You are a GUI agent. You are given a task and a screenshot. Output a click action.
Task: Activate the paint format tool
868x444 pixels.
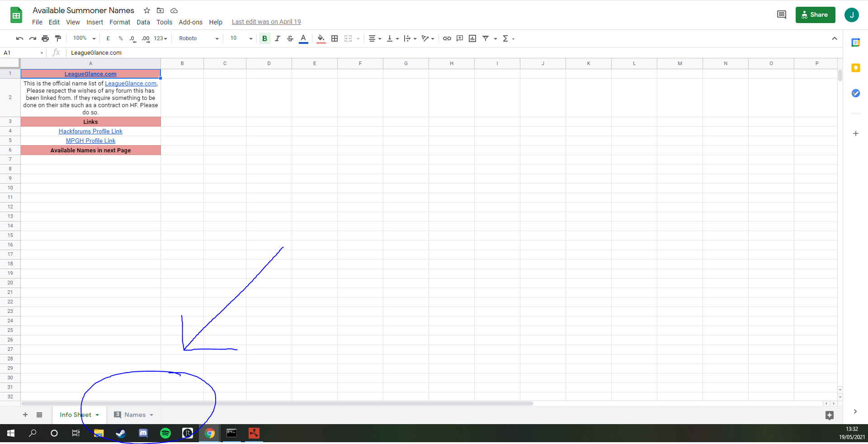coord(58,38)
